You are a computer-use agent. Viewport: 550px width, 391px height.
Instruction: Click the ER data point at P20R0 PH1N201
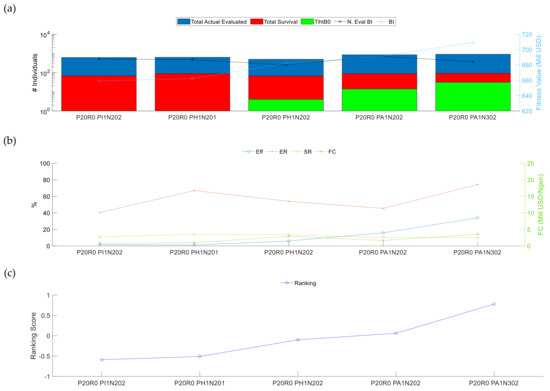(194, 190)
